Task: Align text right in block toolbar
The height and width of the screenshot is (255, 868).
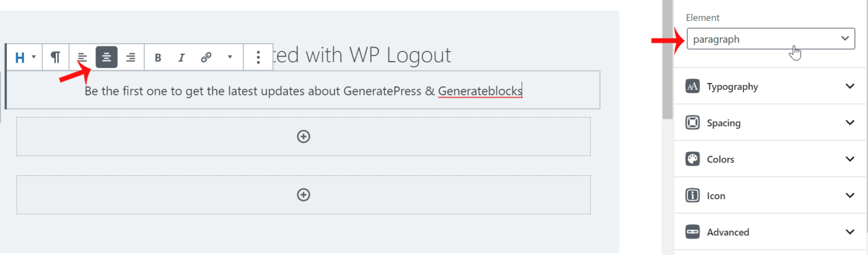Action: (x=131, y=57)
